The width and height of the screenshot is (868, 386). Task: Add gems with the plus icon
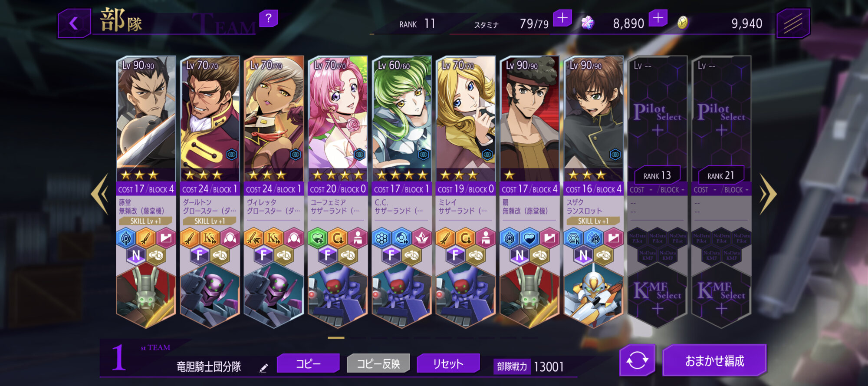pos(658,19)
